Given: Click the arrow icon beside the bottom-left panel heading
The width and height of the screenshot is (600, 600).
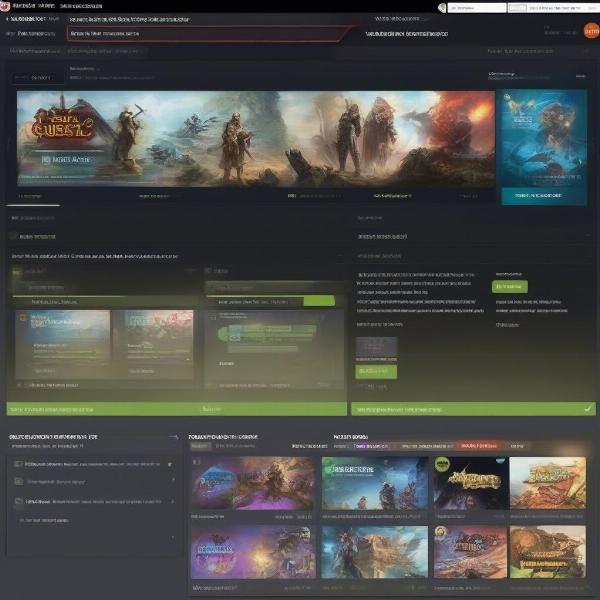Looking at the screenshot, I should click(x=174, y=437).
